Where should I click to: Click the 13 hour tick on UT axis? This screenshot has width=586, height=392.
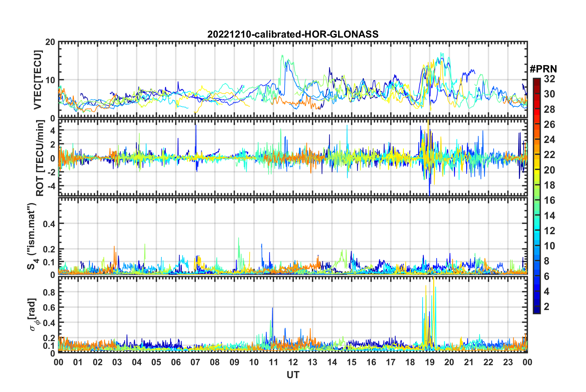point(312,362)
